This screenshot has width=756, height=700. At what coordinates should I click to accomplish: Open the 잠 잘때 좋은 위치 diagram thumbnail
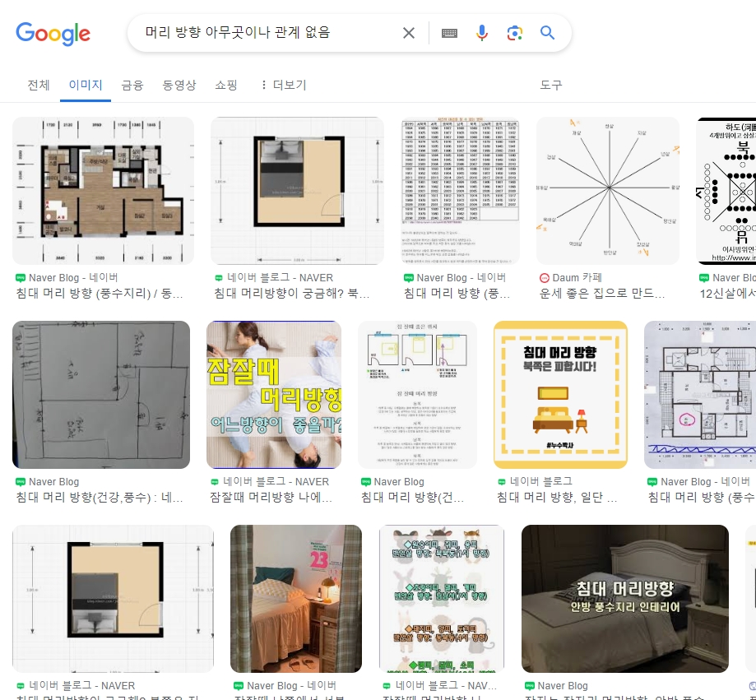pyautogui.click(x=417, y=394)
